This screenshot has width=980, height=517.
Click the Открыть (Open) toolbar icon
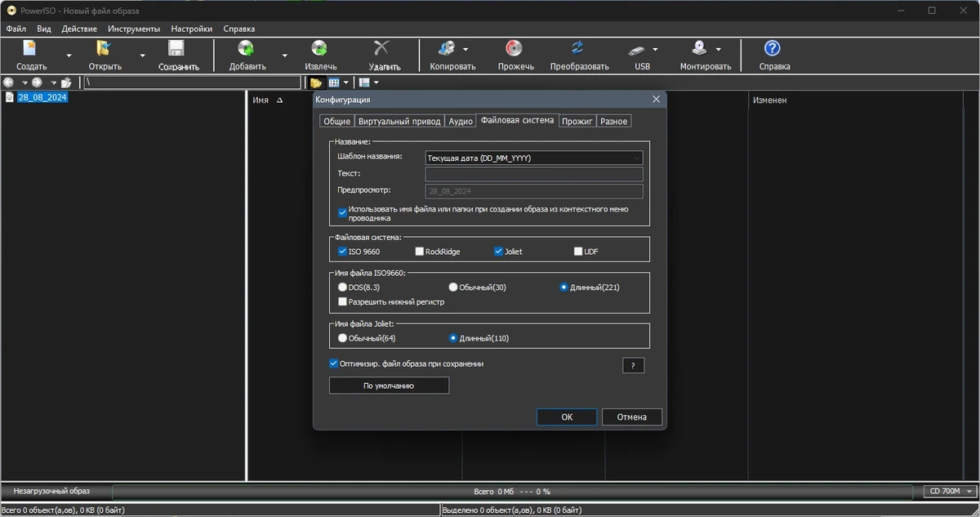tap(105, 48)
